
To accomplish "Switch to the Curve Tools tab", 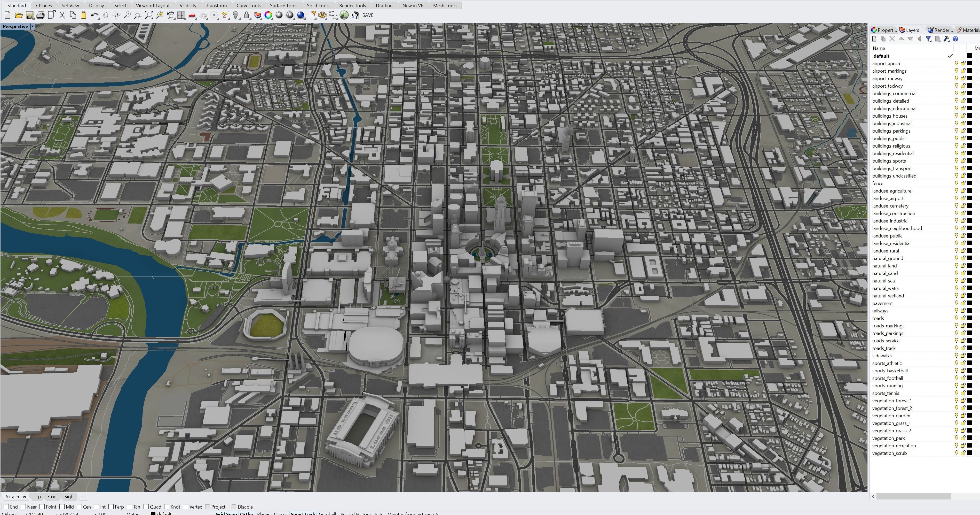I will pos(248,5).
